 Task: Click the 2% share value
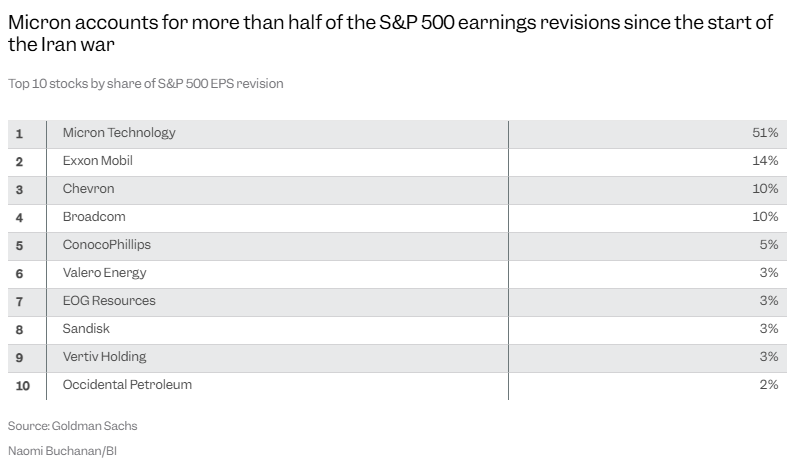click(x=769, y=385)
